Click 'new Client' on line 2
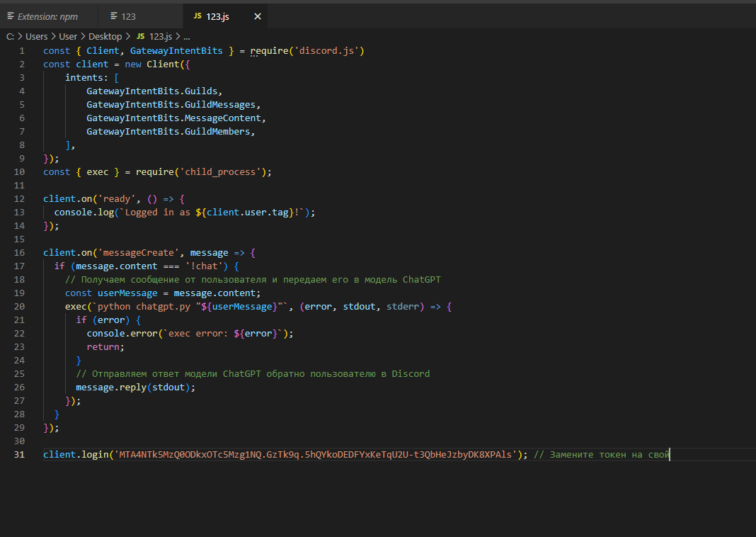 click(152, 64)
